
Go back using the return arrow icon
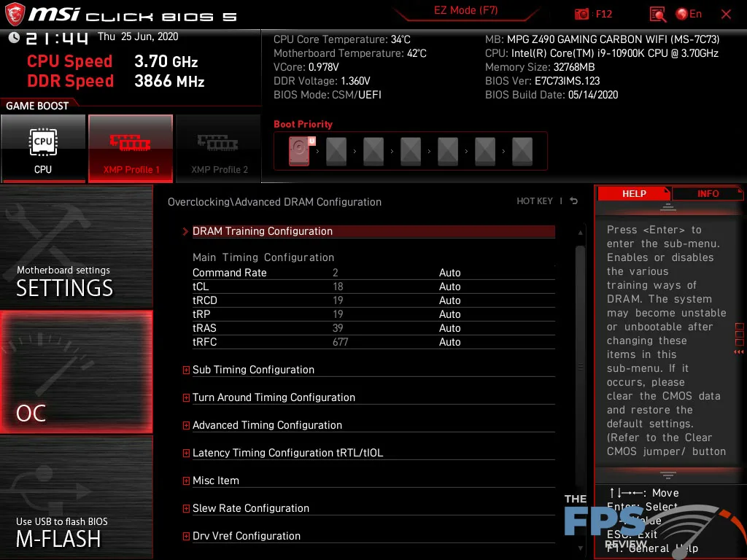tap(573, 201)
